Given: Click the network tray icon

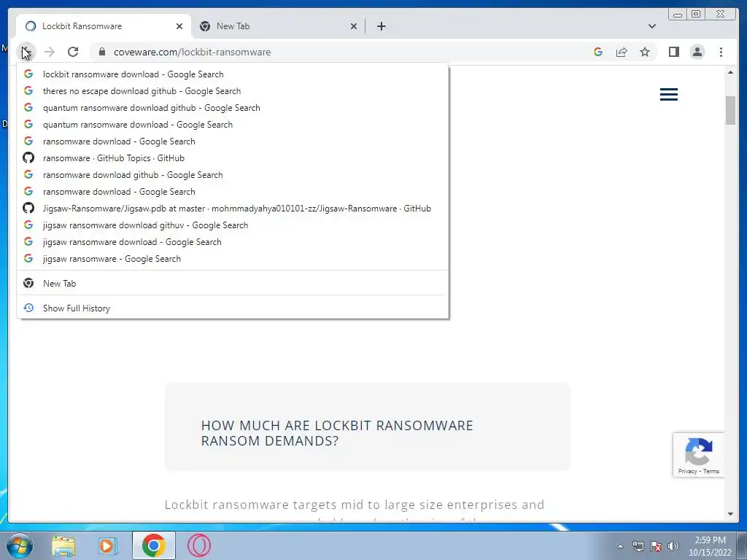Looking at the screenshot, I should tap(638, 546).
